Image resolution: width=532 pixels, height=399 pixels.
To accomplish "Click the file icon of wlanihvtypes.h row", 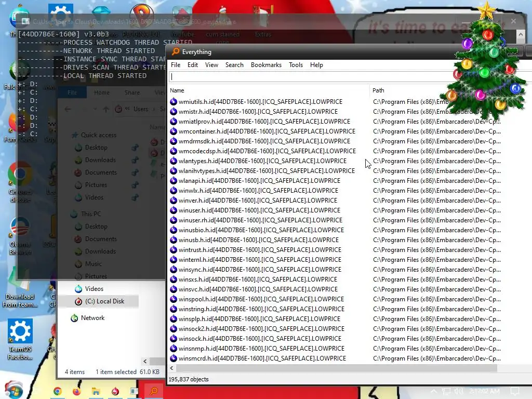I will 174,170.
